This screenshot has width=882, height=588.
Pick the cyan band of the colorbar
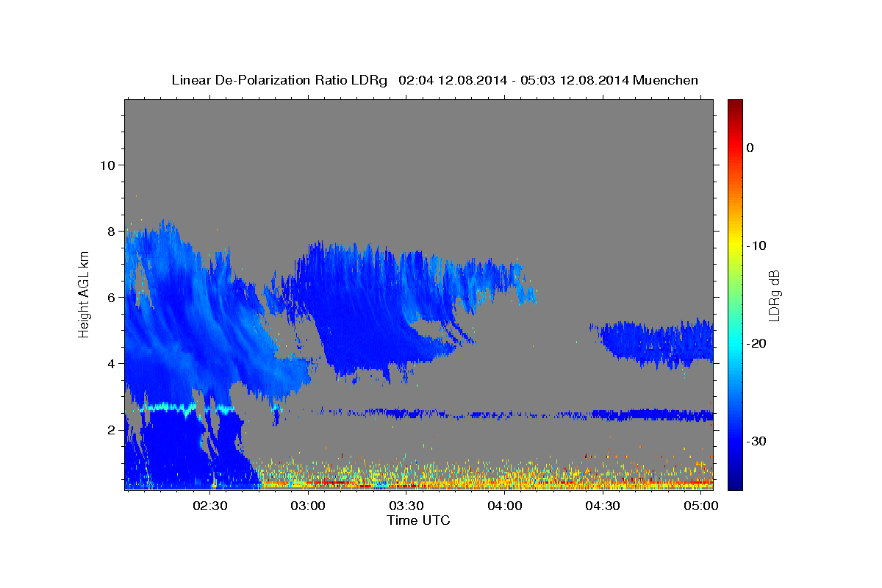(x=735, y=342)
